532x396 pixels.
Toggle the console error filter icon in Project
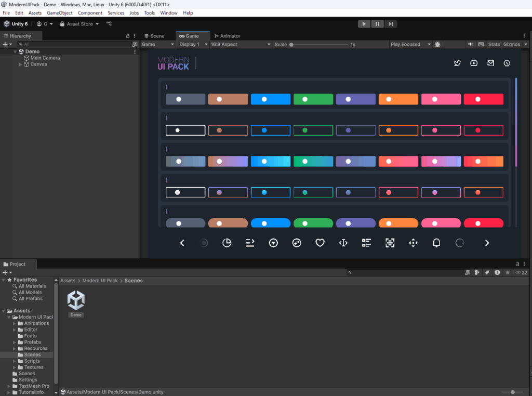coord(497,272)
